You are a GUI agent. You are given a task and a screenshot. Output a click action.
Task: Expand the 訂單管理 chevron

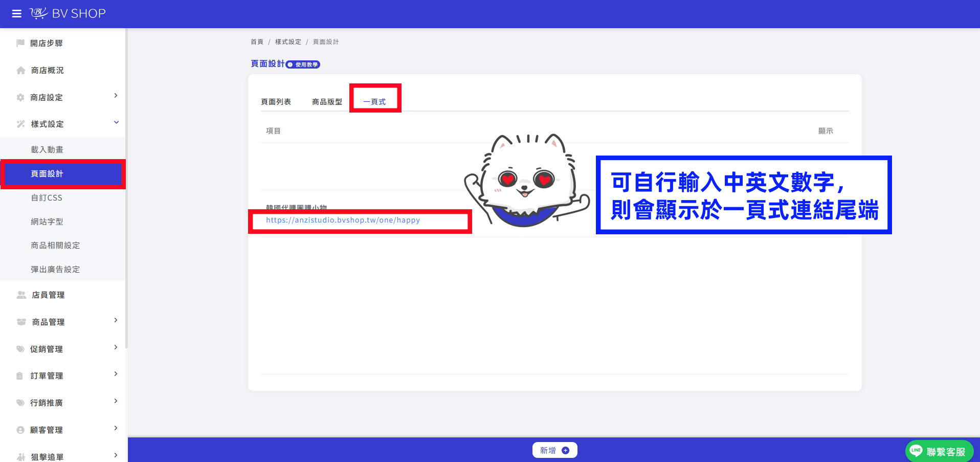[x=116, y=374]
